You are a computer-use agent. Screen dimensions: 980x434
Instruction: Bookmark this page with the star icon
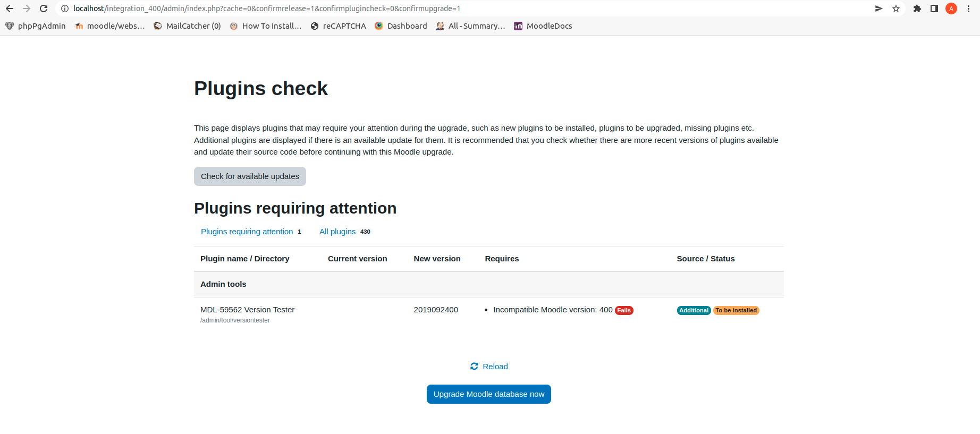tap(896, 8)
